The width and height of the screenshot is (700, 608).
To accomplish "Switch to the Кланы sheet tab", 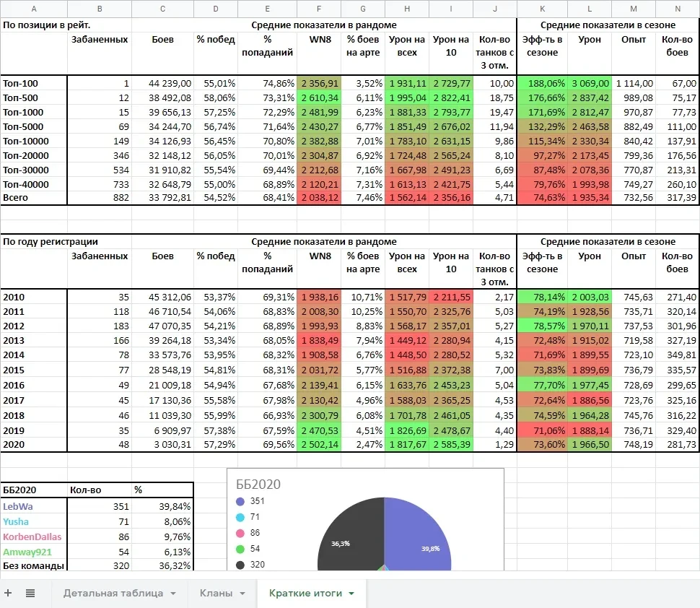I will (216, 593).
